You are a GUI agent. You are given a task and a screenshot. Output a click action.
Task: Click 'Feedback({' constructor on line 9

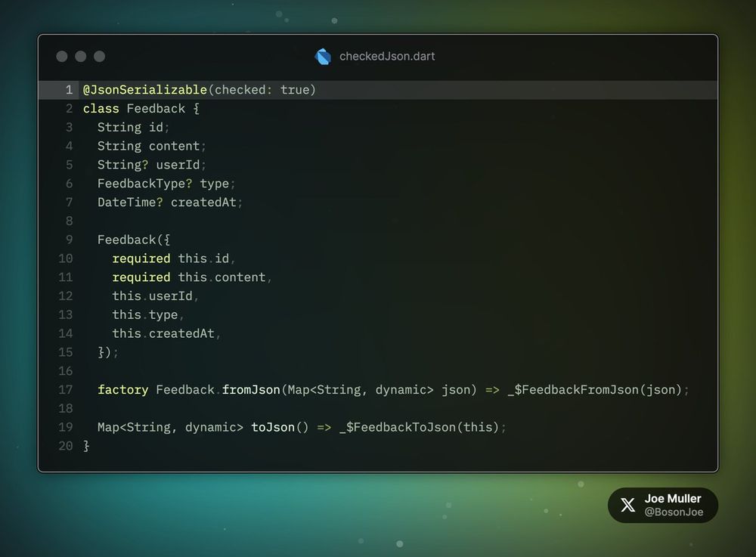pyautogui.click(x=134, y=240)
